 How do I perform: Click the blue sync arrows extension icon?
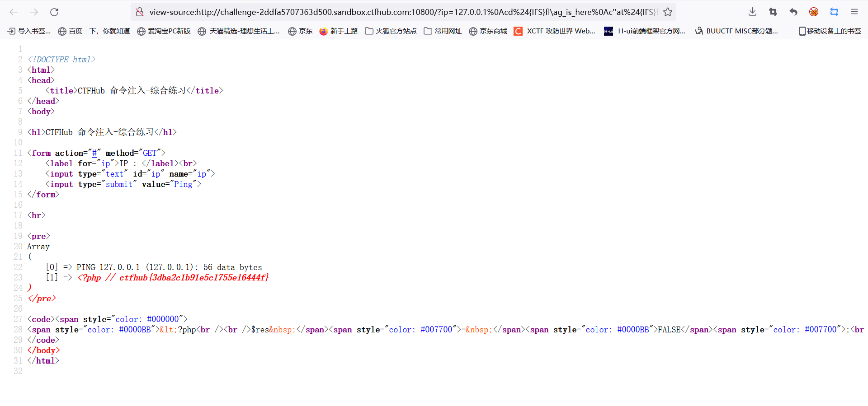coord(834,12)
